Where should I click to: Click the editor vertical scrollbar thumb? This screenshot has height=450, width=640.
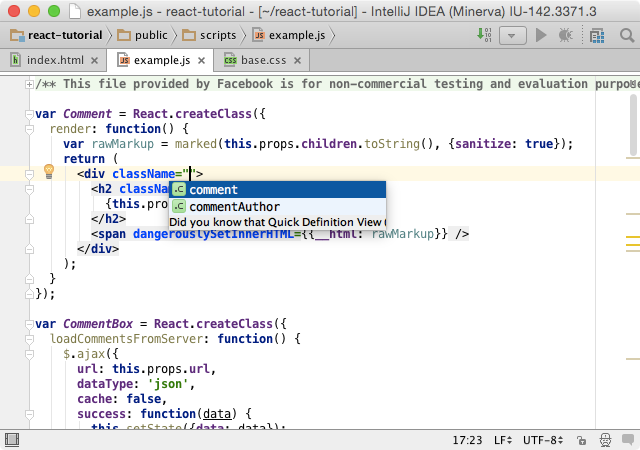633,125
